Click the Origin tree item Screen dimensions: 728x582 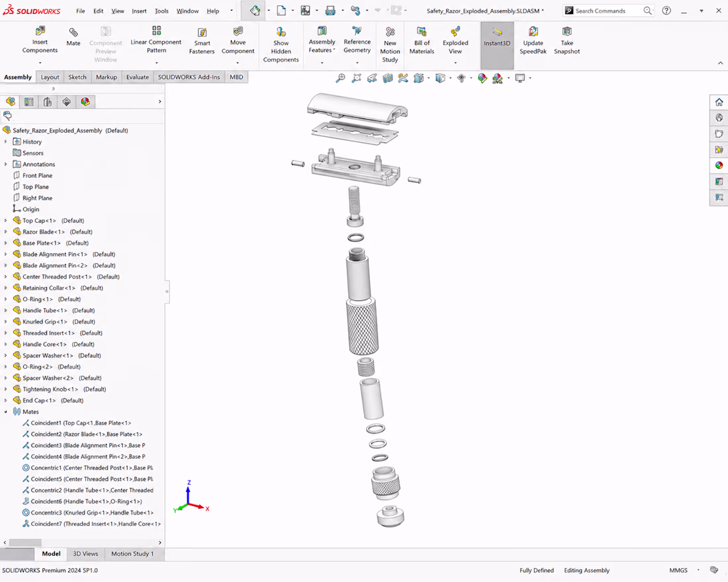coord(26,209)
